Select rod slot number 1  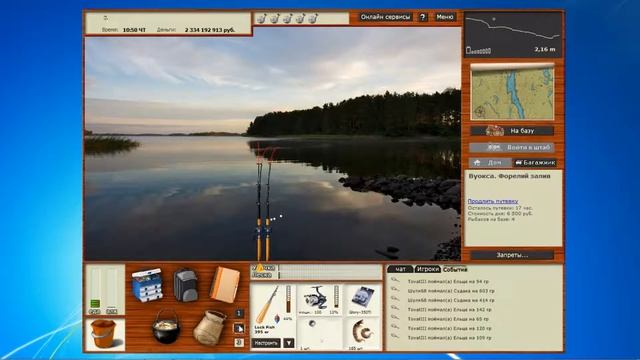click(239, 313)
